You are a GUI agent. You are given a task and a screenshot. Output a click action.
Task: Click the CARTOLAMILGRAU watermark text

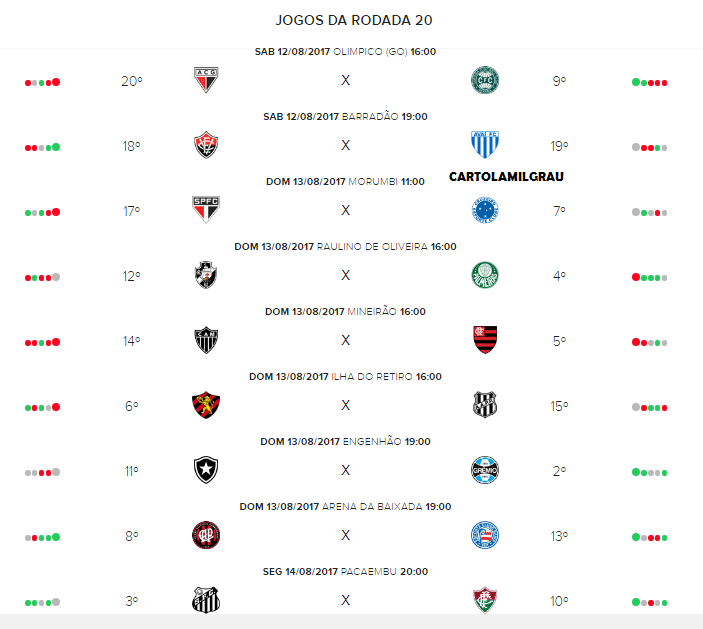click(506, 177)
